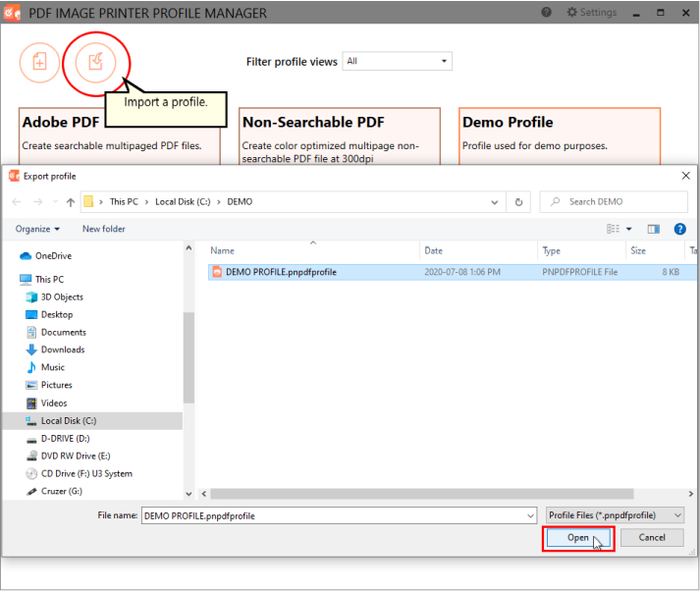Click Local Disk (C:) in address path
The width and height of the screenshot is (700, 591).
pos(183,202)
